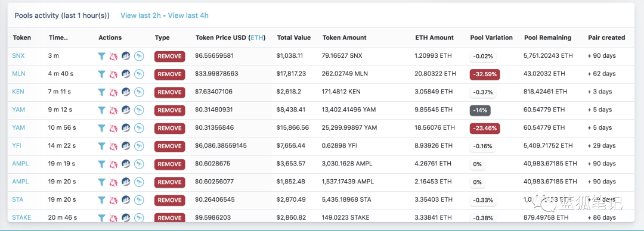Click filter icon in the YFI row

point(101,146)
